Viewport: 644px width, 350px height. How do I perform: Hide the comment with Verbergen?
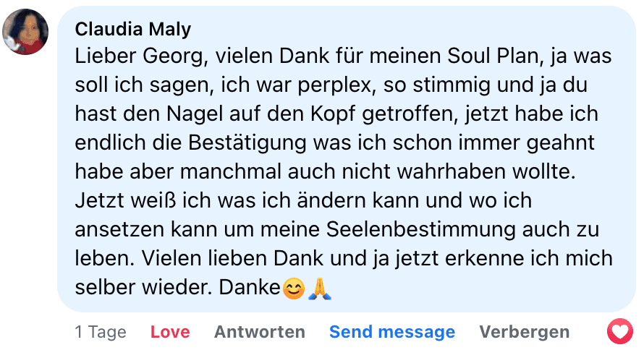point(524,332)
